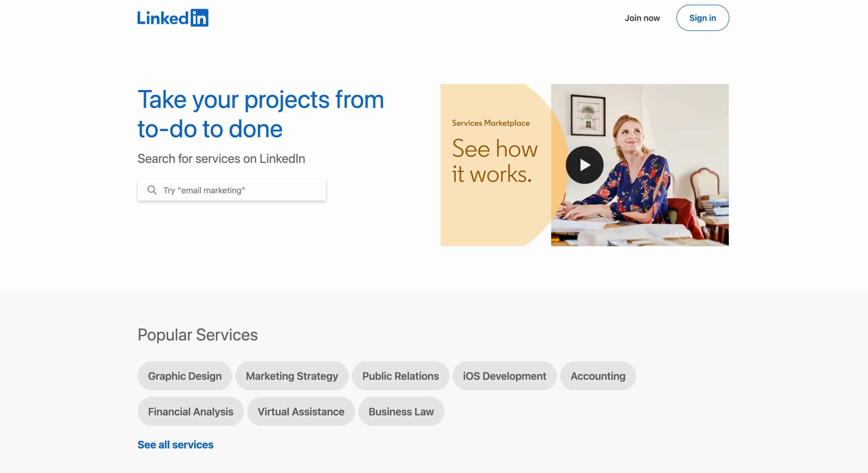Click the Join now link
868x473 pixels.
tap(642, 18)
